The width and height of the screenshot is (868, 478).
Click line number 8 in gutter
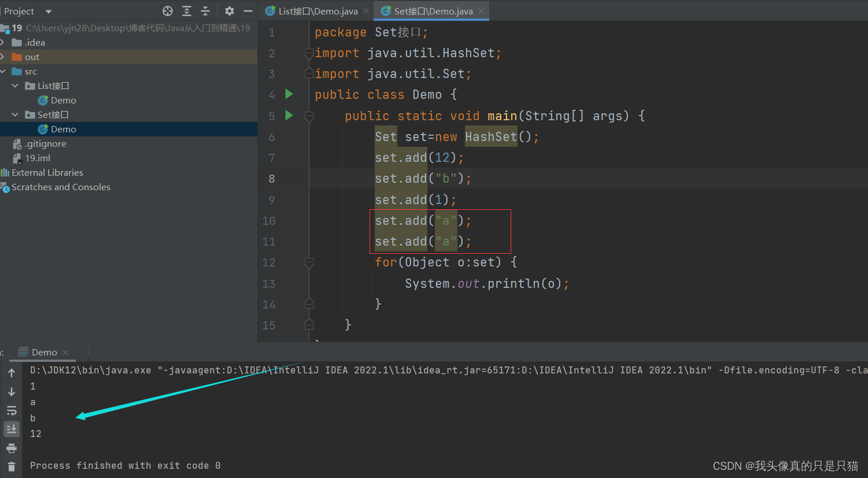tap(271, 179)
